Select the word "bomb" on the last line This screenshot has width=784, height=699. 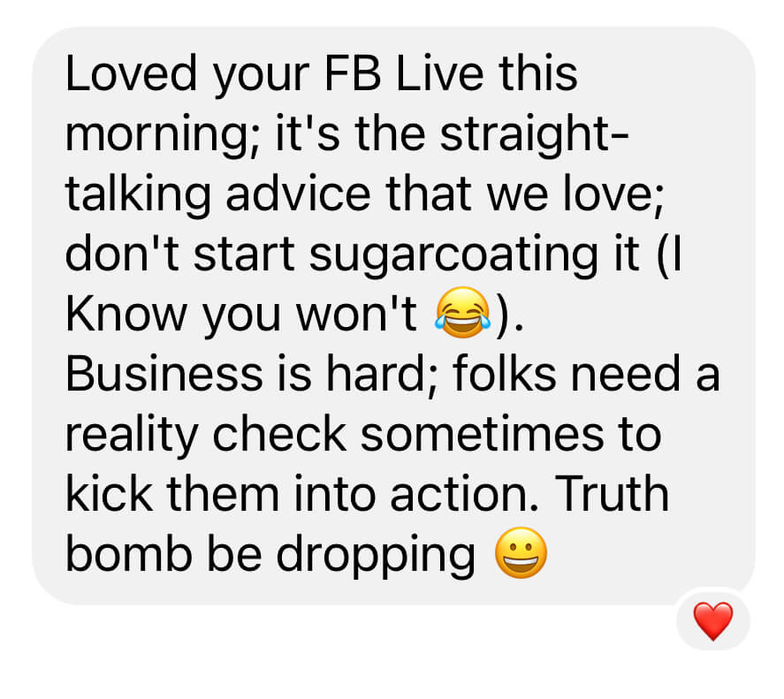tap(129, 554)
